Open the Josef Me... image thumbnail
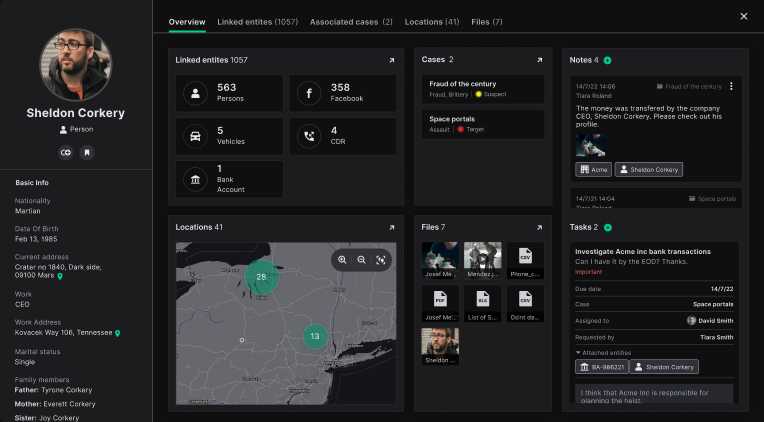The width and height of the screenshot is (764, 422). point(440,261)
